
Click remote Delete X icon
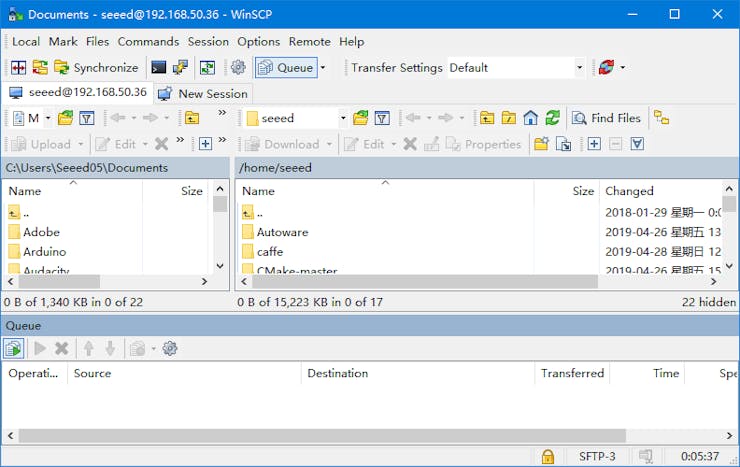410,144
